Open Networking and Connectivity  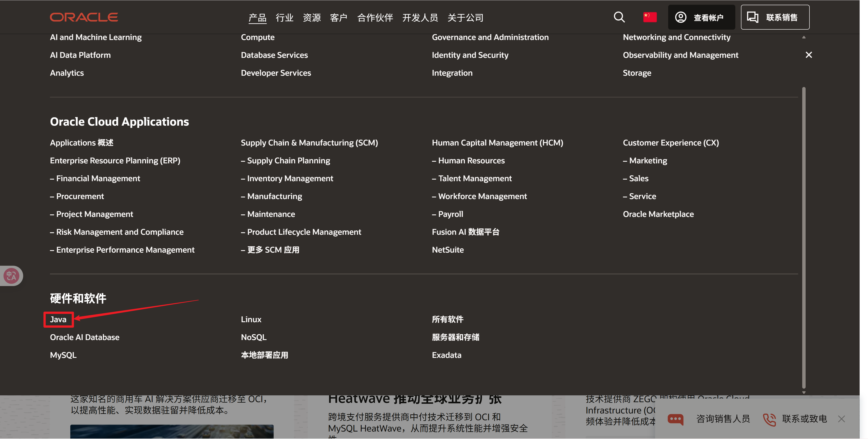677,37
